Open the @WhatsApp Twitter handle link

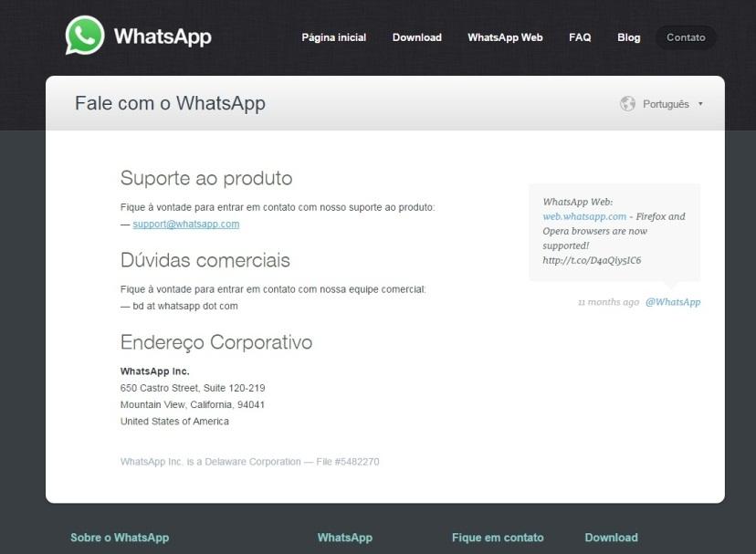[673, 302]
